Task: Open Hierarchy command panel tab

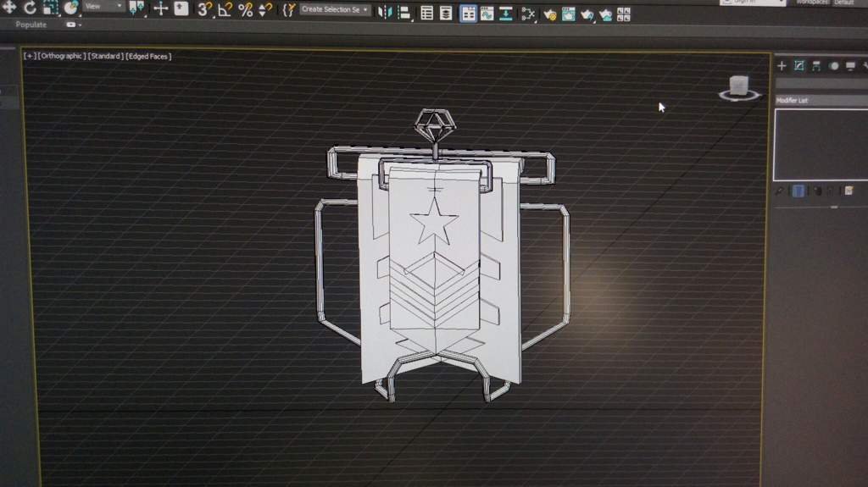Action: (816, 66)
